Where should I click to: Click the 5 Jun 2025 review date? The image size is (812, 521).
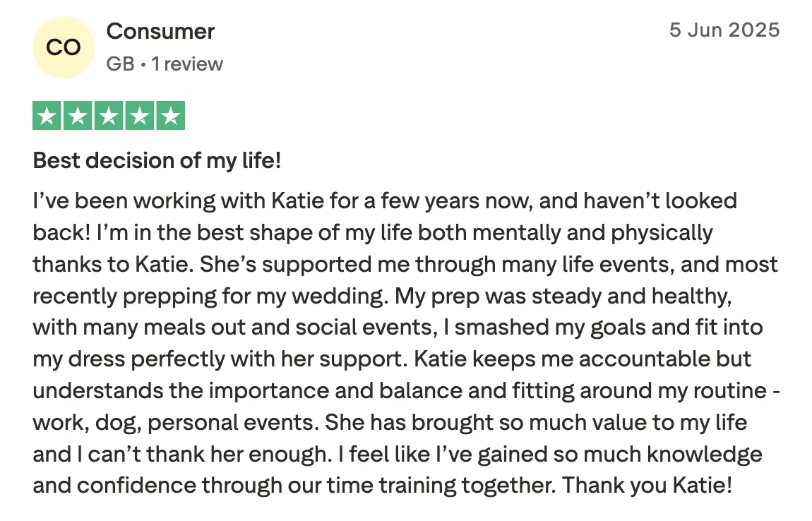click(724, 30)
